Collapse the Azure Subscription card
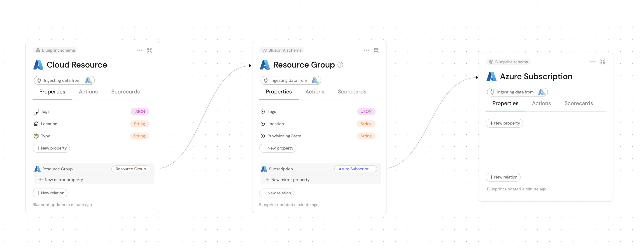 (x=603, y=62)
